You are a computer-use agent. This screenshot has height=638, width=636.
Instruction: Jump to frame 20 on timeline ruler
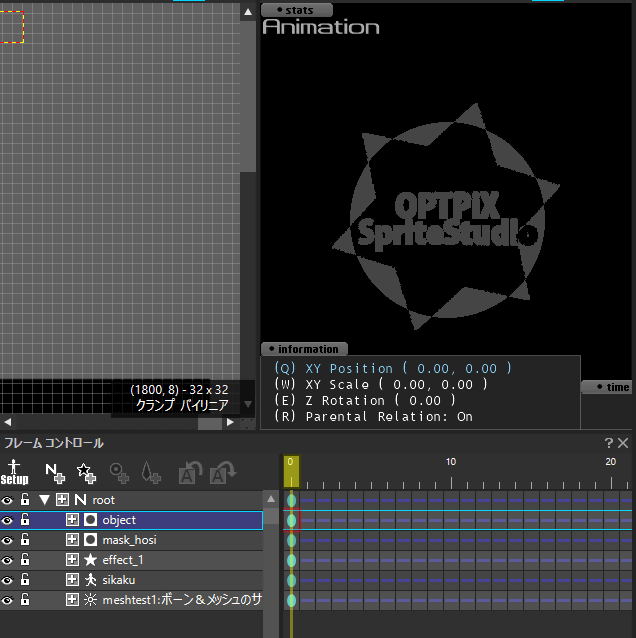pos(610,462)
